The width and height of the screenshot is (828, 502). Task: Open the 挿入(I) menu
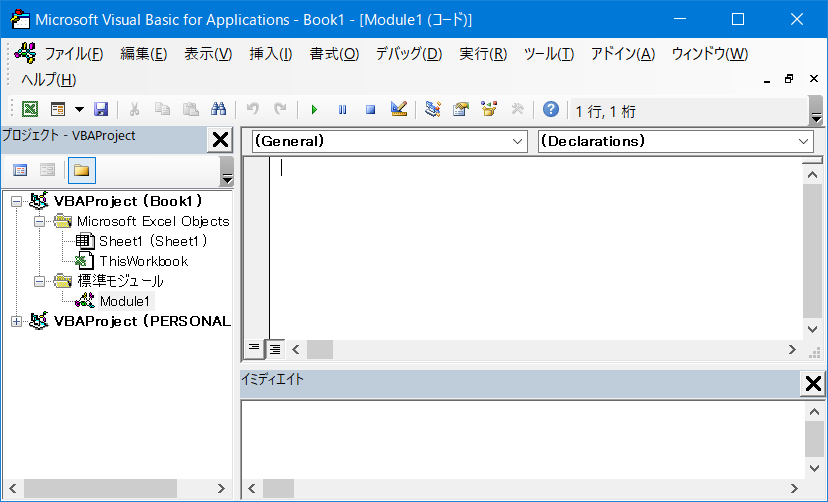[x=270, y=54]
